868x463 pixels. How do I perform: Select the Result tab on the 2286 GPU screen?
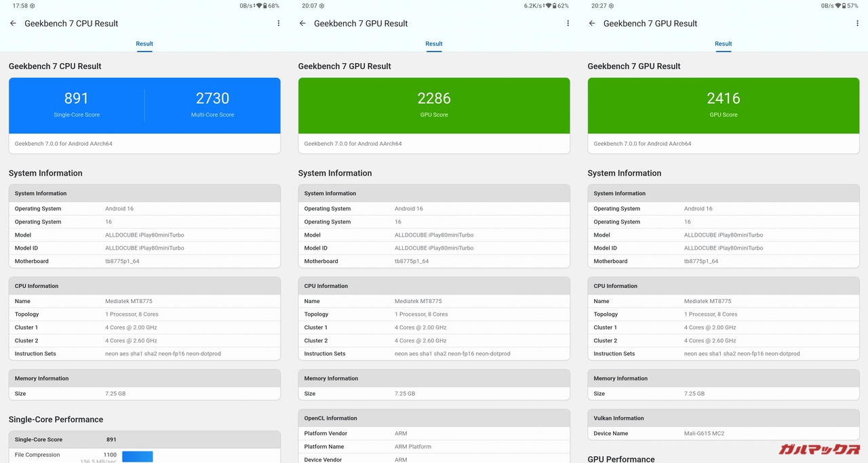[434, 44]
